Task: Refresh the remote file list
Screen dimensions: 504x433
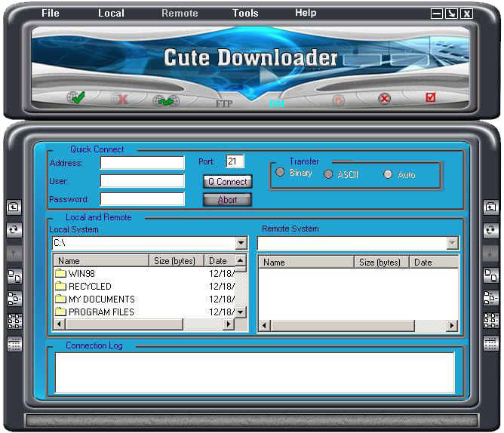Action: tap(491, 230)
